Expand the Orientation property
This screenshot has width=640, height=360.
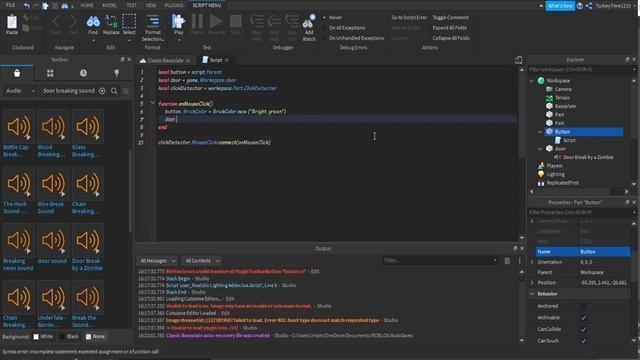point(532,262)
